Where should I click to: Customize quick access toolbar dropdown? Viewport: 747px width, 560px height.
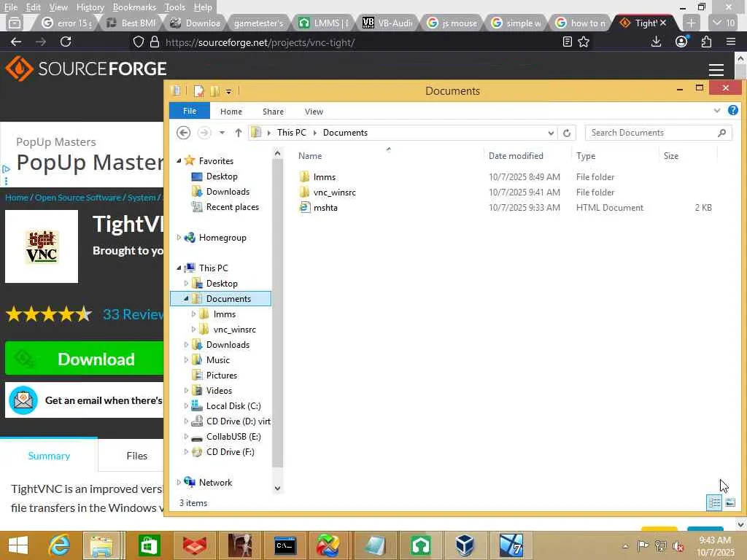click(228, 91)
